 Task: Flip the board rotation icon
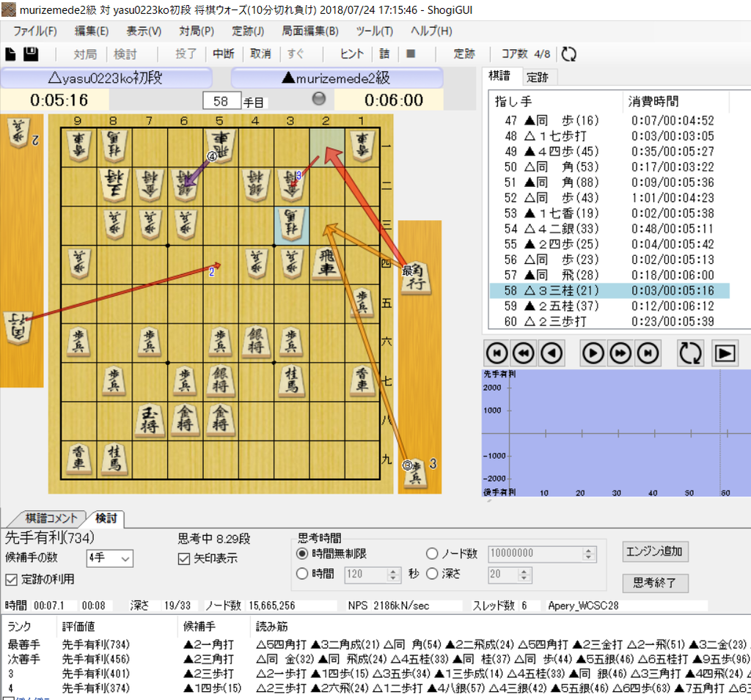(x=690, y=353)
